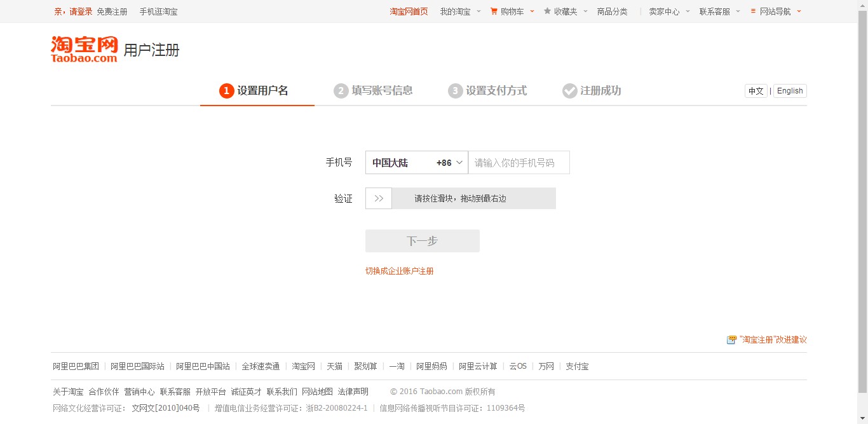Viewport: 868px width, 424px height.
Task: Open 网站地图 footer link
Action: [x=318, y=392]
